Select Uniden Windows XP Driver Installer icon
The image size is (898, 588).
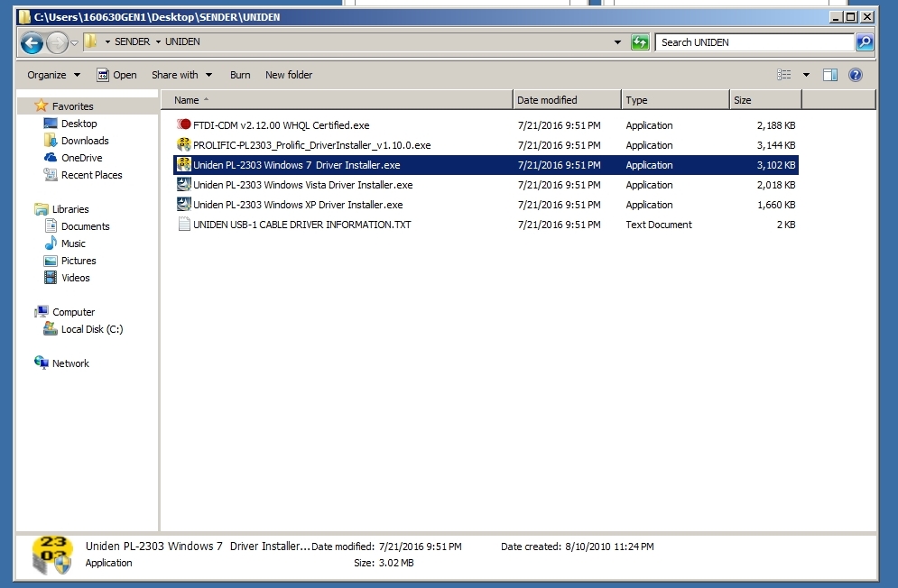pyautogui.click(x=183, y=205)
